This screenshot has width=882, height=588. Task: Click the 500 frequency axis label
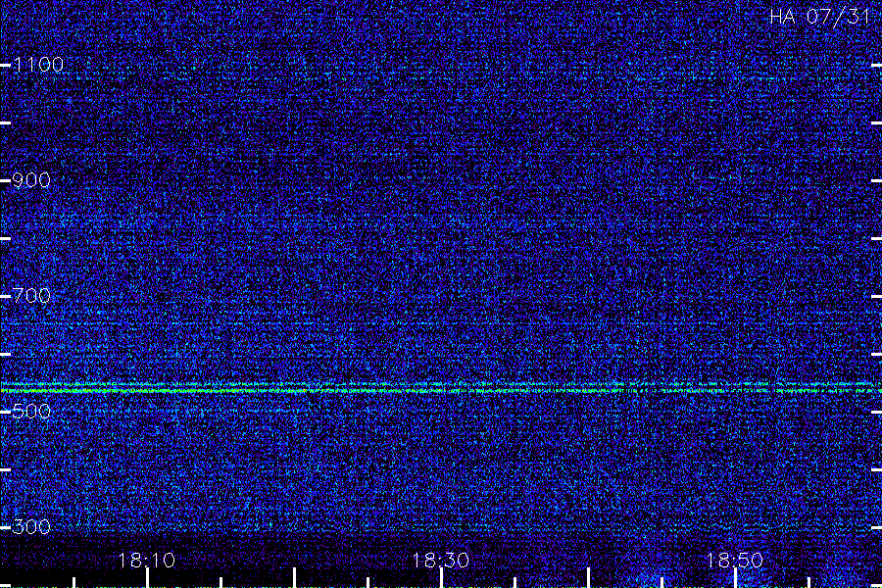(x=31, y=412)
